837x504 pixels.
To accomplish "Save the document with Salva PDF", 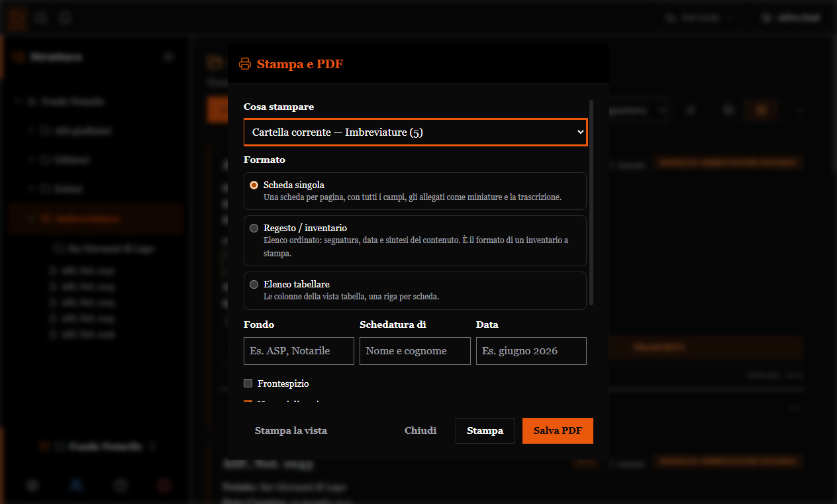I will (x=558, y=430).
